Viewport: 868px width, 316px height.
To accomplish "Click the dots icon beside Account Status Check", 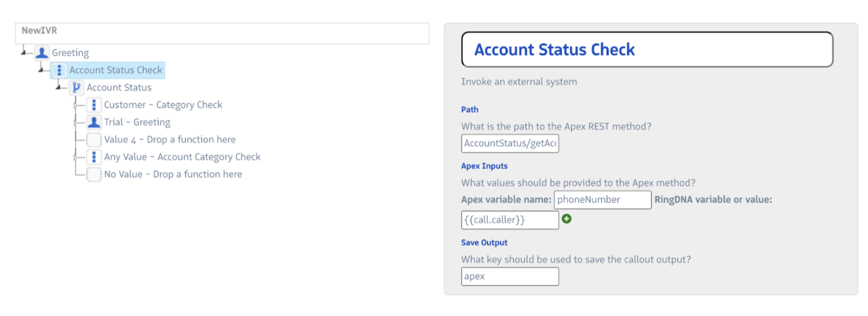I will pos(59,70).
